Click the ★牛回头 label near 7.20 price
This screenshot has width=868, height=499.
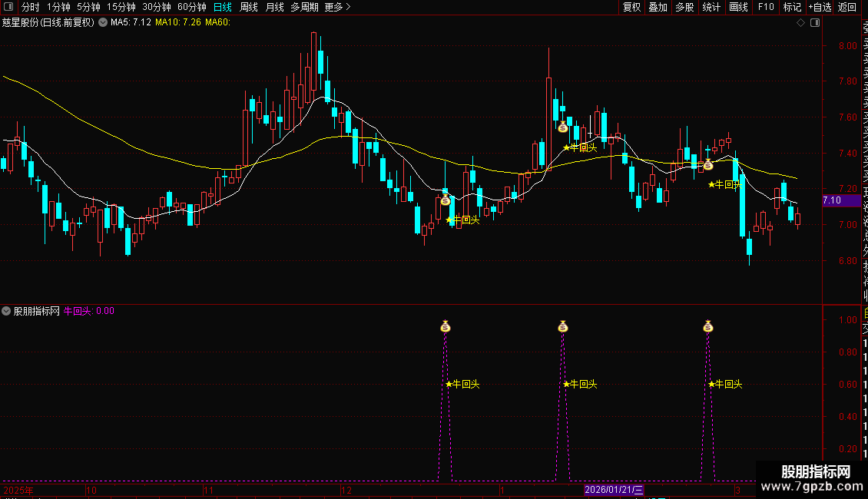(725, 184)
